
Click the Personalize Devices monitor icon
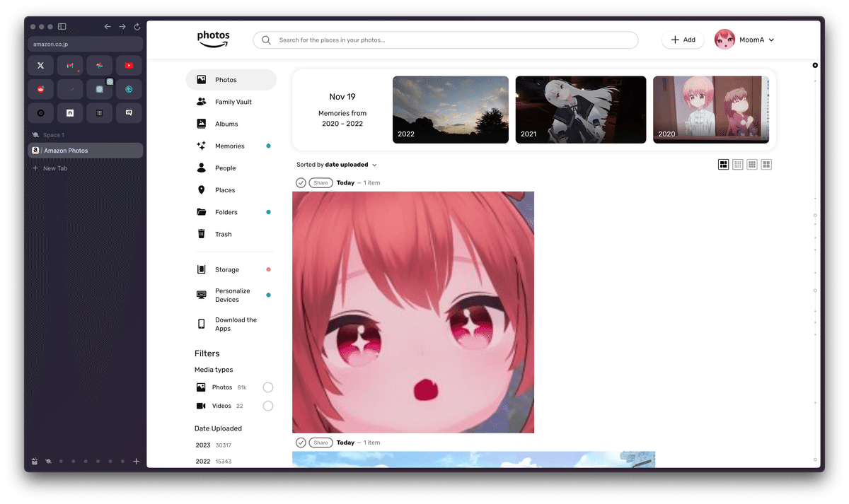pyautogui.click(x=202, y=295)
